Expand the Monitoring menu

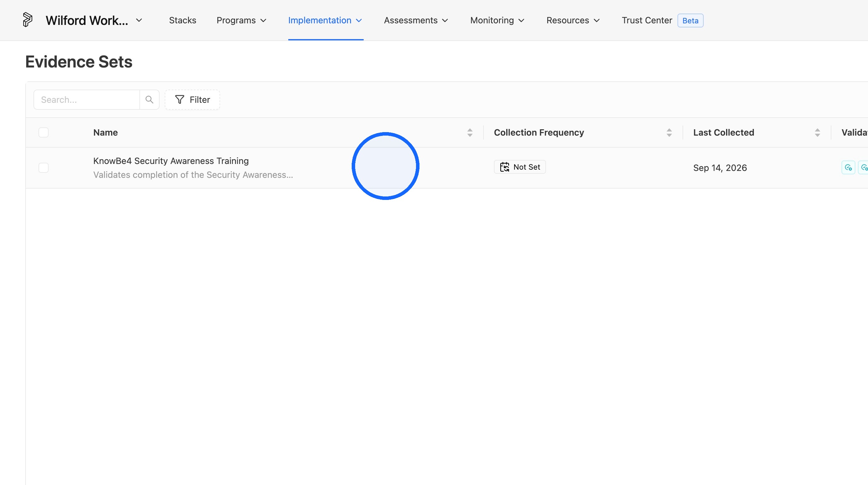498,20
